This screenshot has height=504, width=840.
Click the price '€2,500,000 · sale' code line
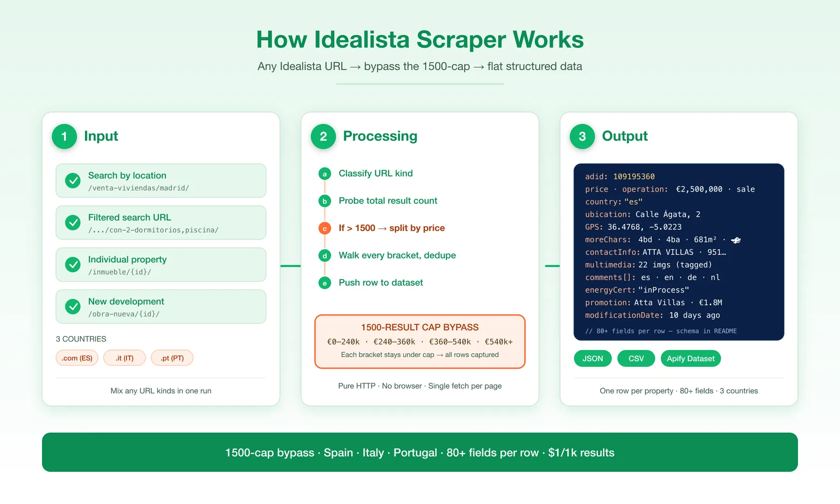[x=670, y=189]
